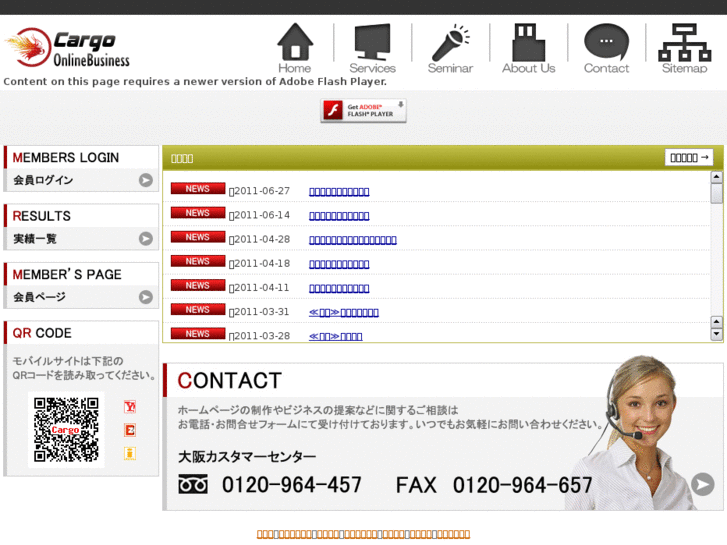727x545 pixels.
Task: Click the orange footer links line
Action: click(x=364, y=534)
